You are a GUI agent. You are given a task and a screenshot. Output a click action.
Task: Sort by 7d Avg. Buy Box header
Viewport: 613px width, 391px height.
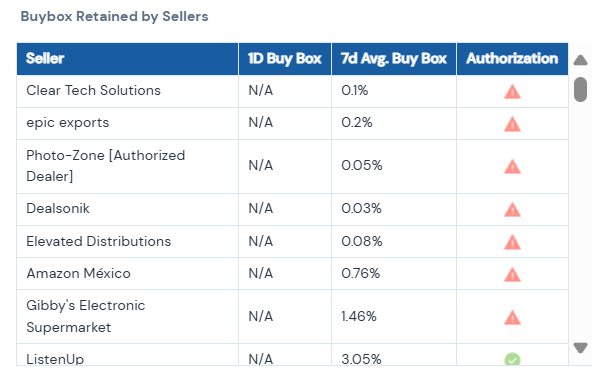[394, 59]
